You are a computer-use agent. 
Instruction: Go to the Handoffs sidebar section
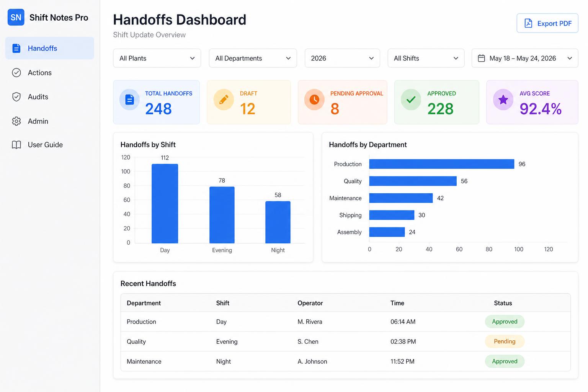50,48
